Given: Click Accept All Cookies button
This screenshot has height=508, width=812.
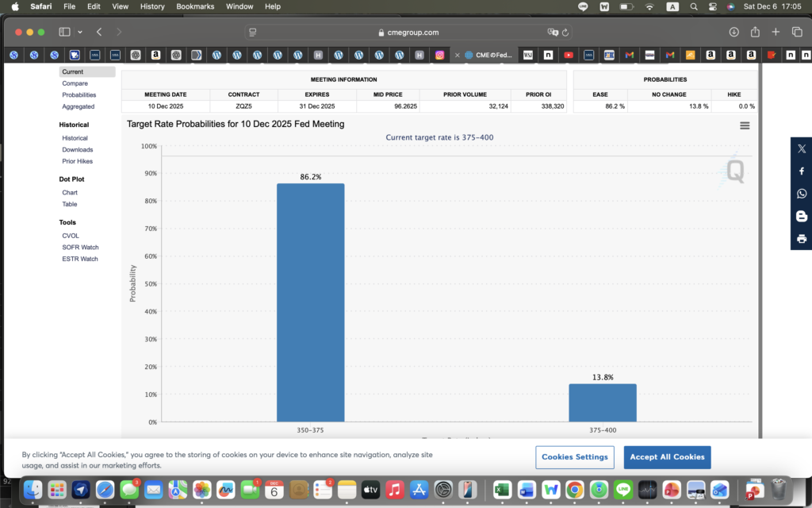Looking at the screenshot, I should [x=667, y=457].
